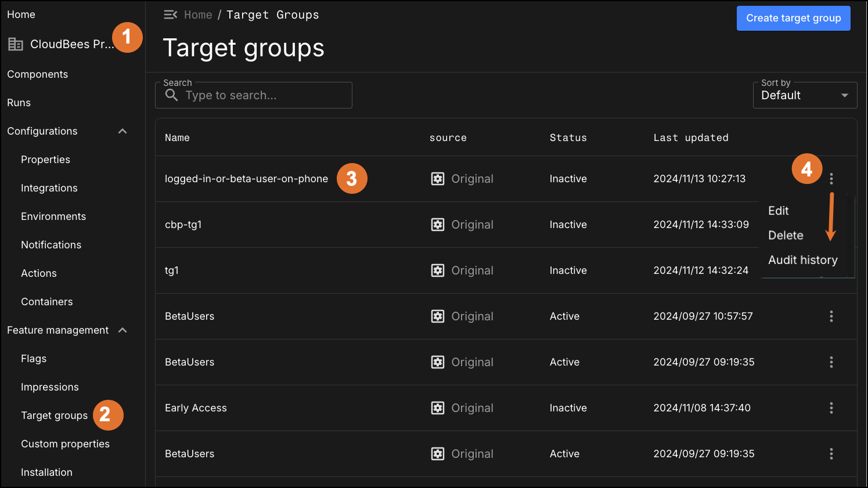The image size is (868, 488).
Task: Click the source icon in cbp-tg1 row
Action: tap(438, 225)
